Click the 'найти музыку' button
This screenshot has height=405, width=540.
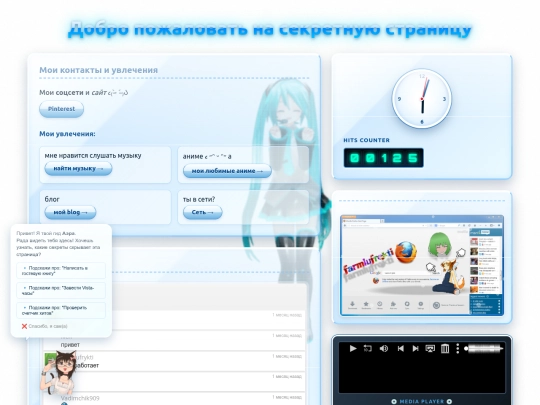pyautogui.click(x=78, y=169)
